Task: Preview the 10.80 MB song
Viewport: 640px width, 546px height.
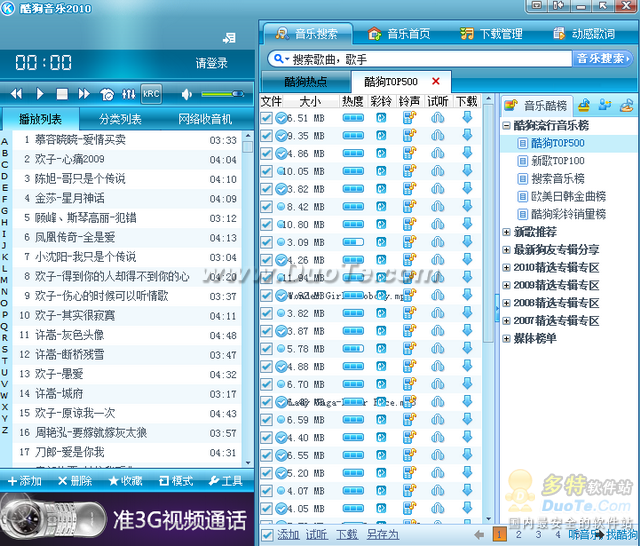Action: click(x=438, y=224)
